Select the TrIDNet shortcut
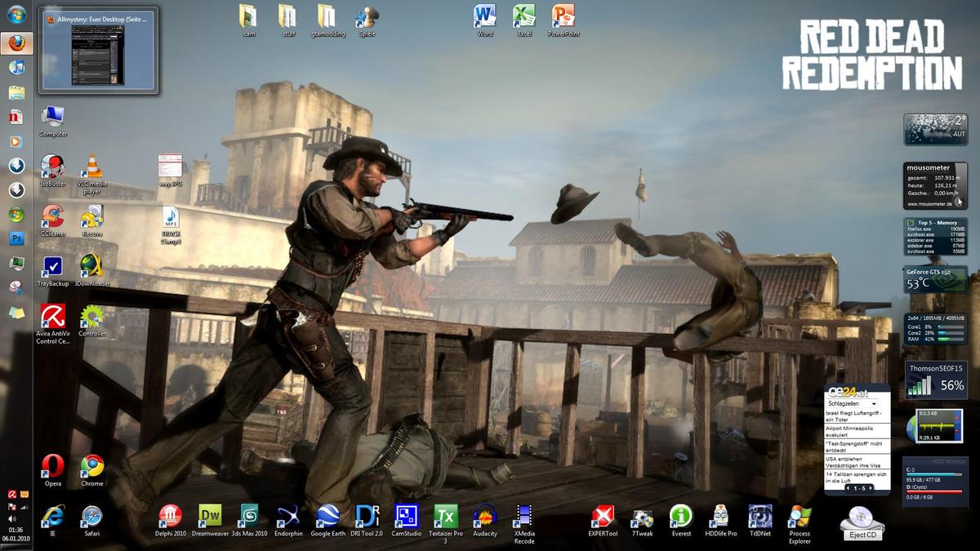 [x=759, y=521]
